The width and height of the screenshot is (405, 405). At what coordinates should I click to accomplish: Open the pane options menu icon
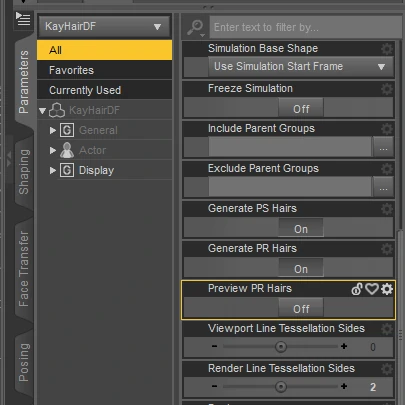[x=23, y=20]
